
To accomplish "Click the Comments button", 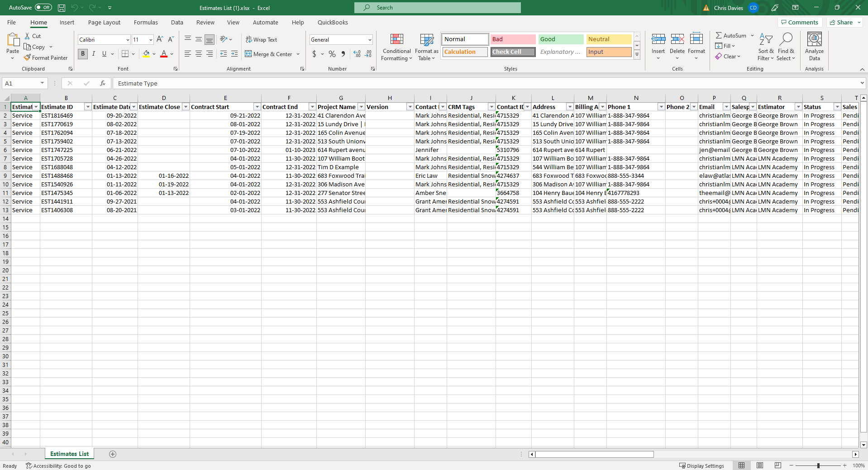I will coord(799,23).
